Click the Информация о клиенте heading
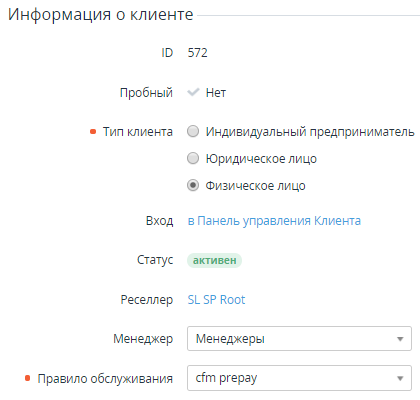Viewport: 420px width, 400px height. pos(101,14)
